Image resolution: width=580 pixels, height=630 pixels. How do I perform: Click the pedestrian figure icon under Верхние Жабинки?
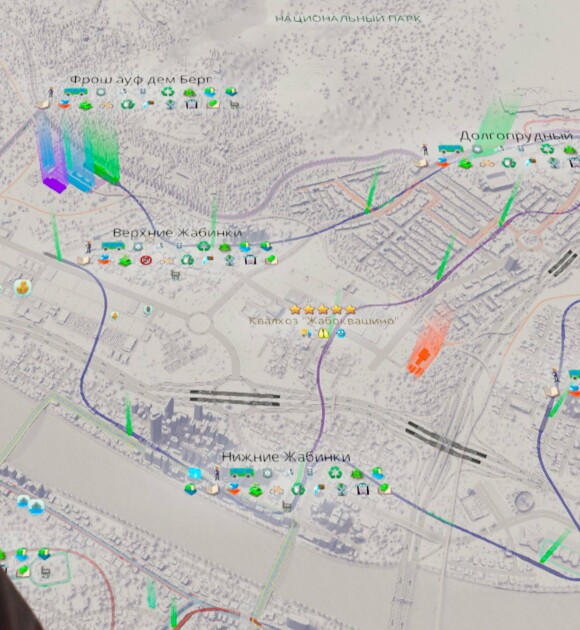[88, 246]
